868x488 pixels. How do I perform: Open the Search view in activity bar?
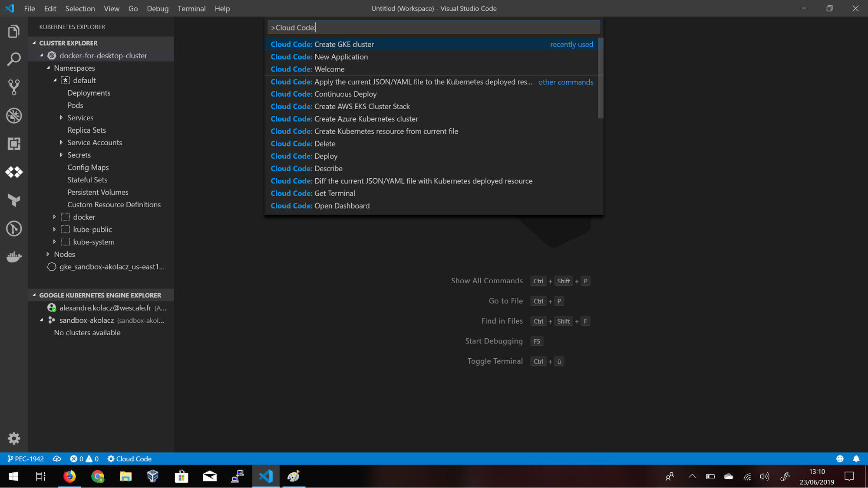pos(14,59)
